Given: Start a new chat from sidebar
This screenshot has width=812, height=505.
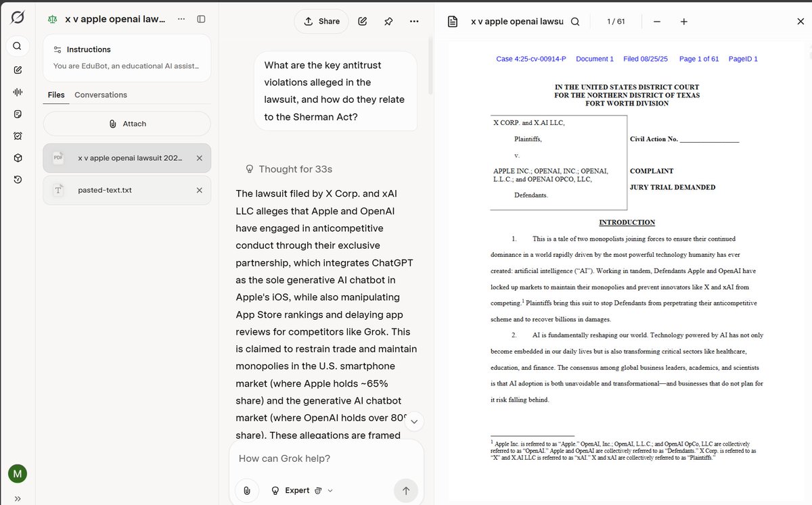Looking at the screenshot, I should [18, 70].
